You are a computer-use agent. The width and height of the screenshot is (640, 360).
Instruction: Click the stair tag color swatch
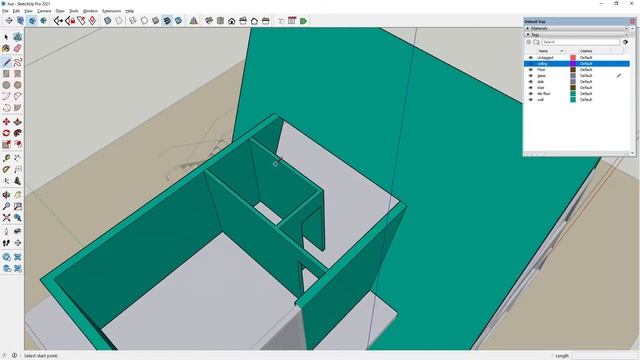573,88
